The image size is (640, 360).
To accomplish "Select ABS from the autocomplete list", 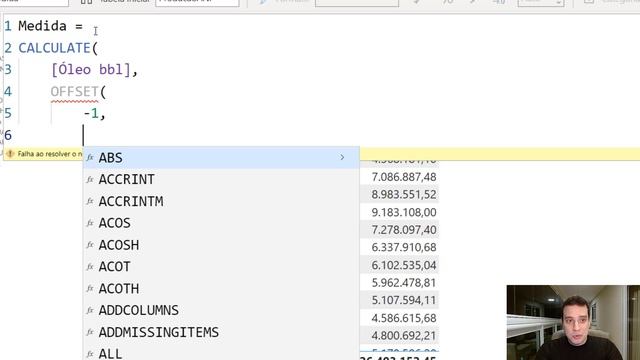I will pyautogui.click(x=221, y=158).
